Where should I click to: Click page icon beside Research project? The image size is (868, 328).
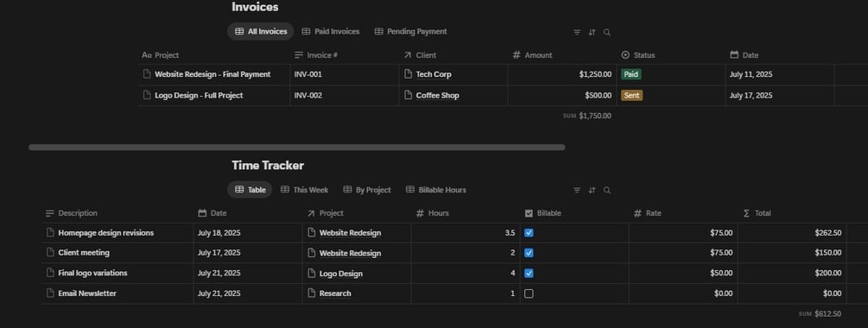(x=311, y=293)
